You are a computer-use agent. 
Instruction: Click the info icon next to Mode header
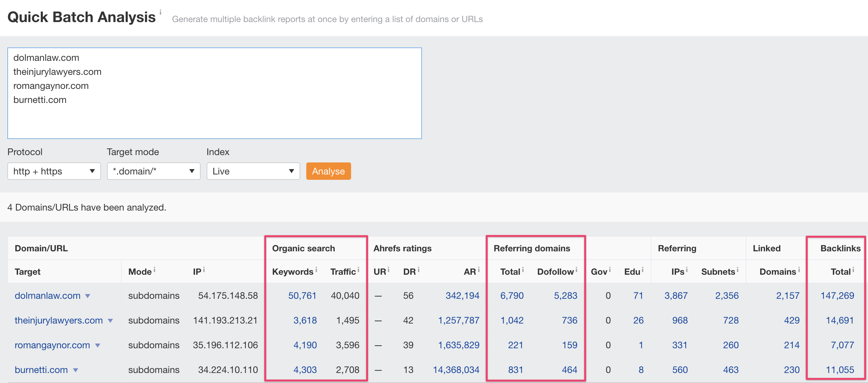(x=154, y=269)
